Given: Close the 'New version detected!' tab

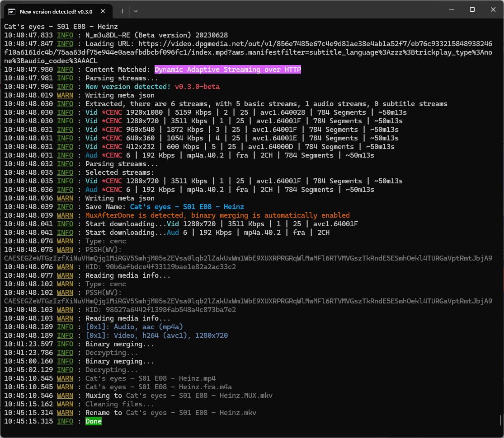Looking at the screenshot, I should click(104, 11).
